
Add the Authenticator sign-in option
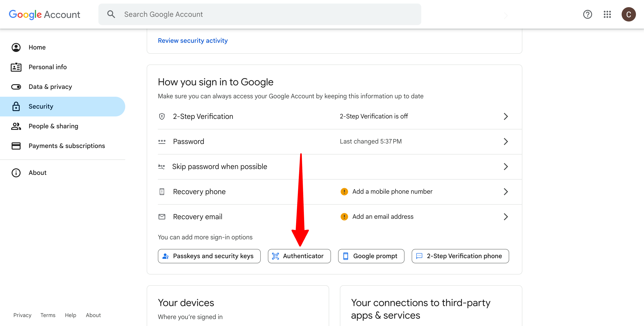299,256
